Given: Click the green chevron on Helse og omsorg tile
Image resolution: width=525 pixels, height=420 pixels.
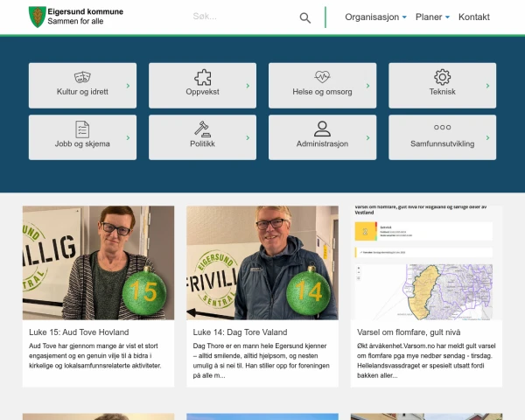Looking at the screenshot, I should (x=367, y=86).
